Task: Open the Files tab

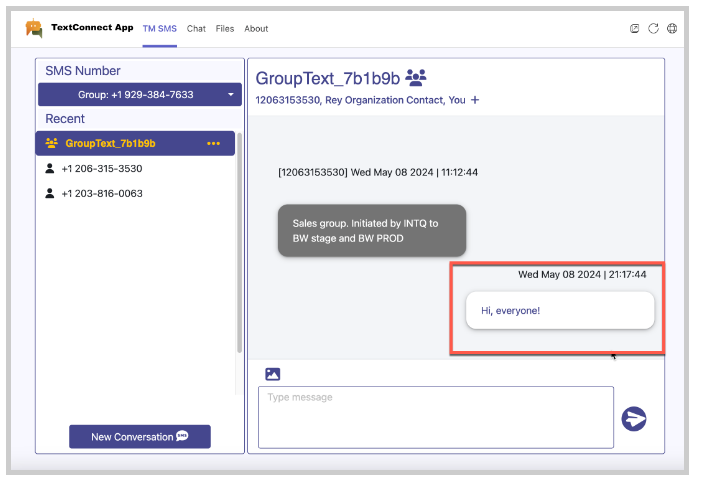Action: (225, 28)
